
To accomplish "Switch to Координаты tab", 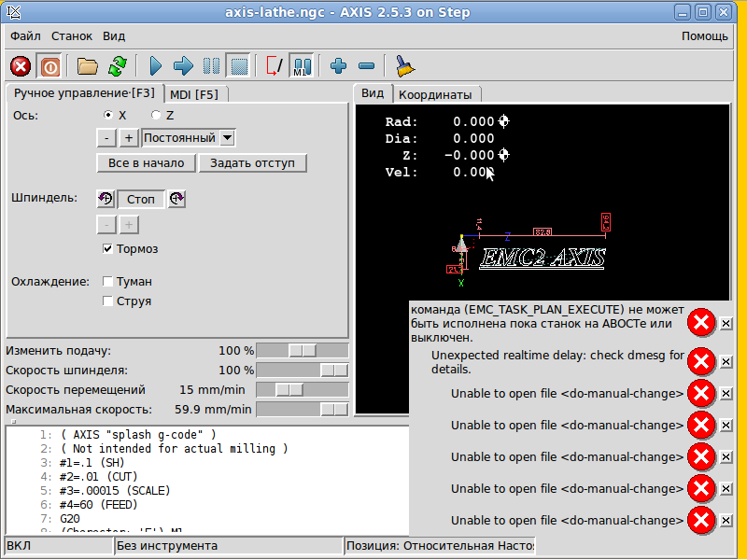I will pyautogui.click(x=435, y=94).
